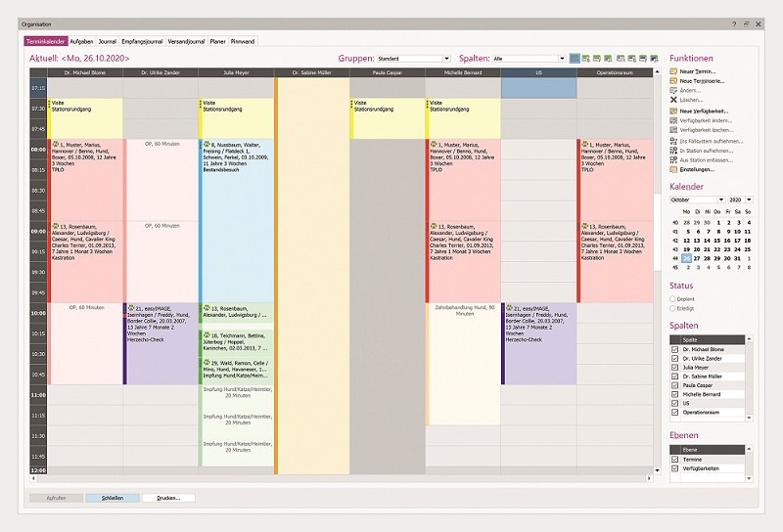Click the Löschen X icon
The height and width of the screenshot is (532, 783).
pos(673,100)
